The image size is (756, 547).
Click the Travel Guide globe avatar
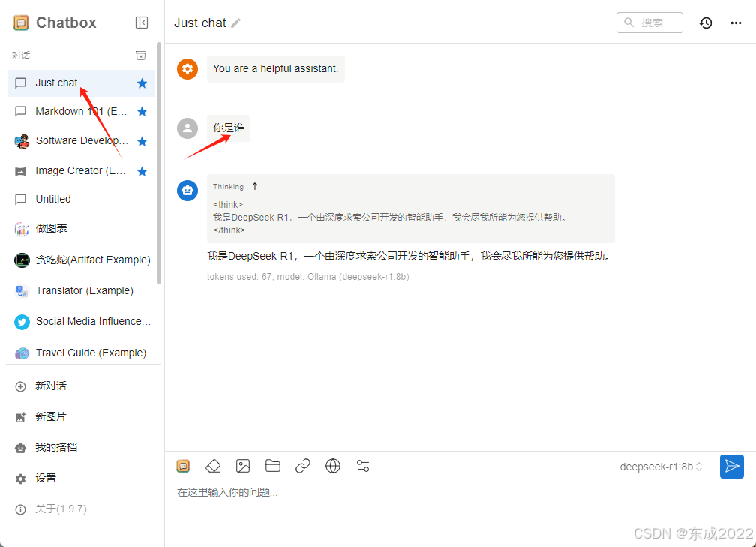tap(22, 353)
